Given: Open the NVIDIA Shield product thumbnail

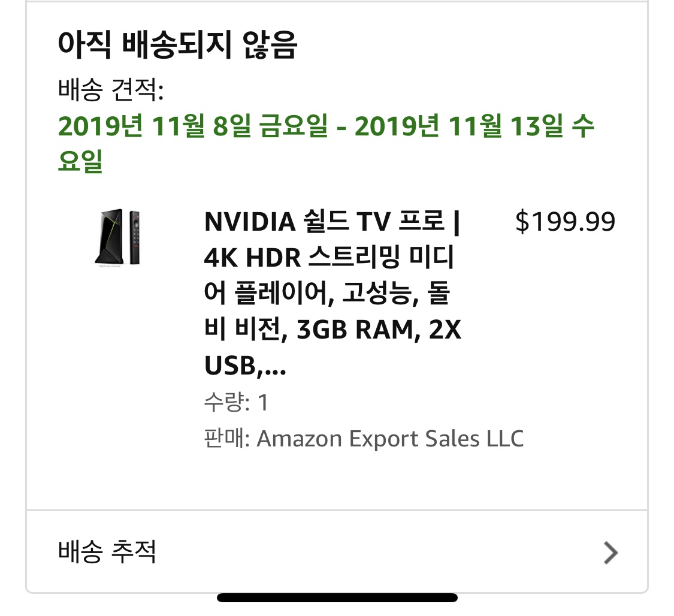Looking at the screenshot, I should [x=117, y=238].
